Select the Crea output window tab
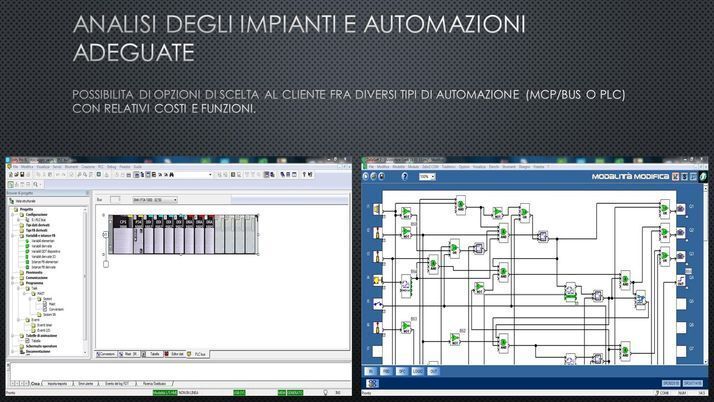714x402 pixels. pos(35,384)
